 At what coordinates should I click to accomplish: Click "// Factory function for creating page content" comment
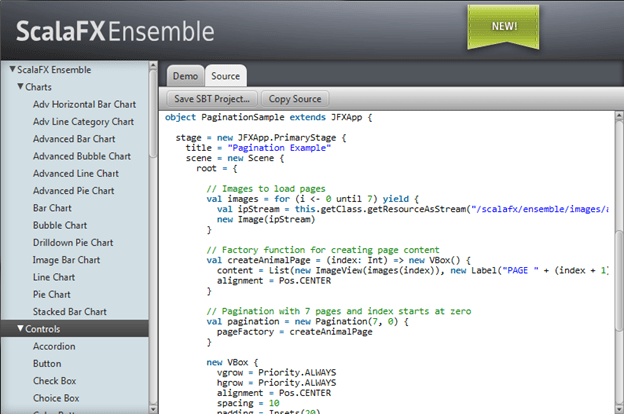(323, 250)
